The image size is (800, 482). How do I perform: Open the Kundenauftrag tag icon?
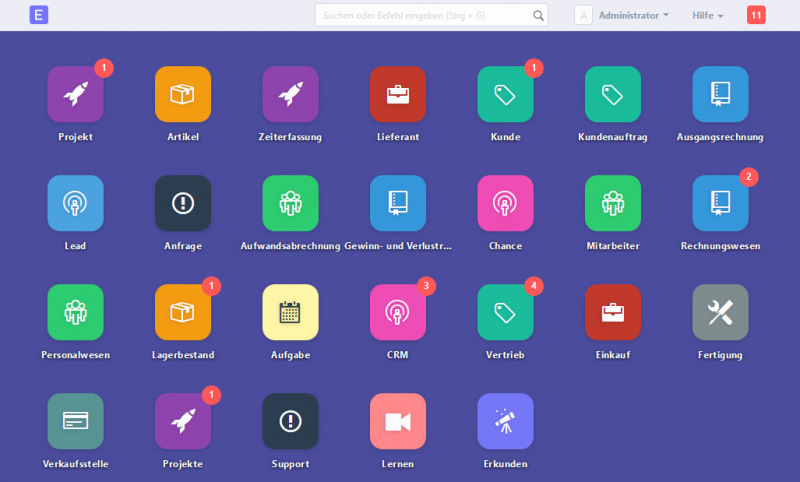tap(613, 95)
